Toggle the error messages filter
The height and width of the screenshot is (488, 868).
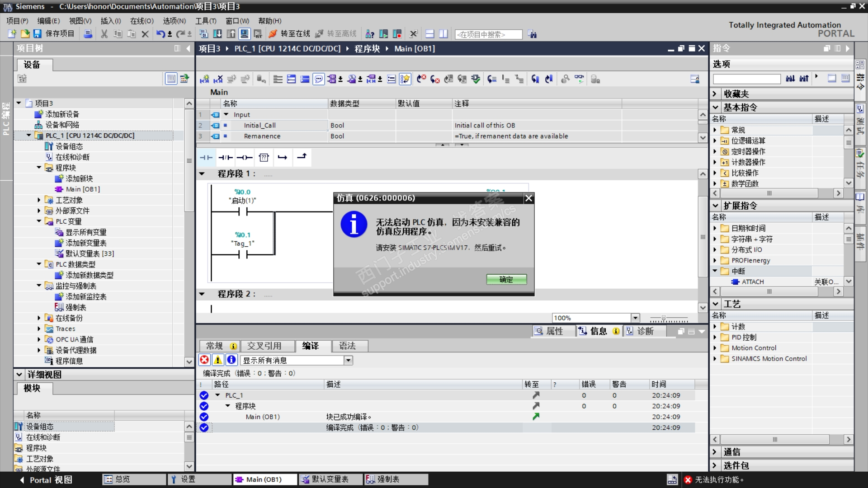205,360
